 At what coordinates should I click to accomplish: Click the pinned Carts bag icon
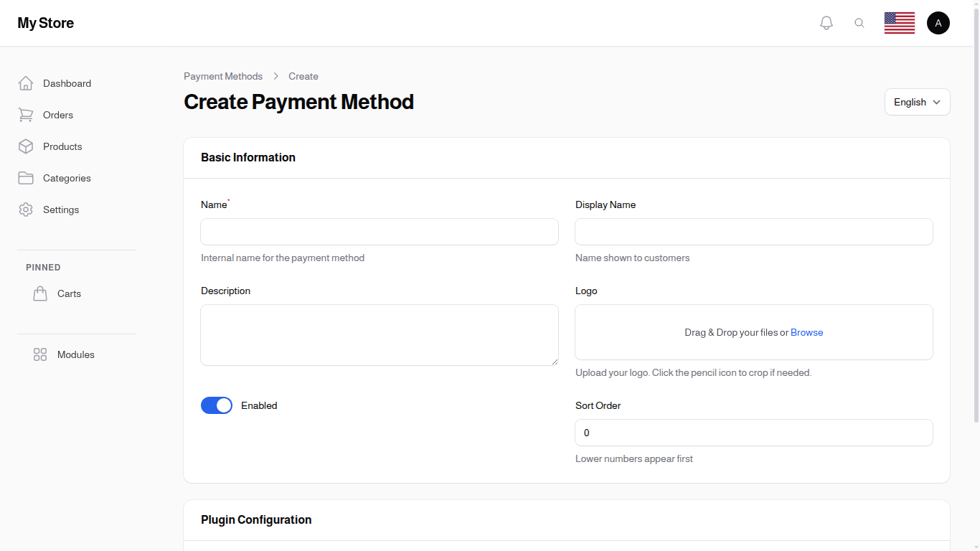40,293
